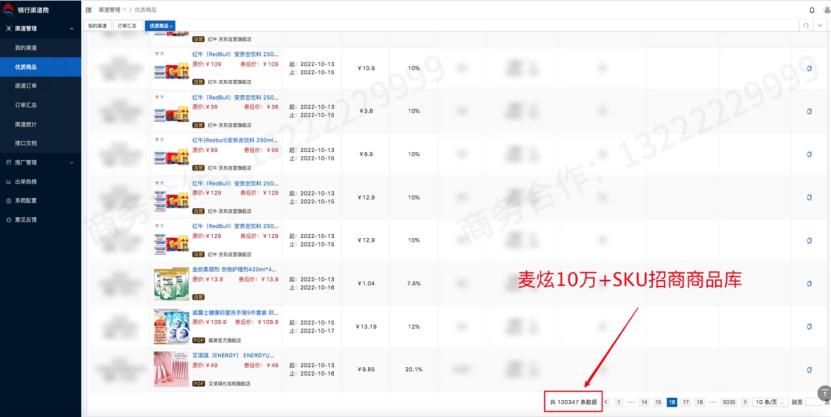Copy link icon for the ¥1.04 commission row
Screen dimensions: 831x417
click(809, 283)
